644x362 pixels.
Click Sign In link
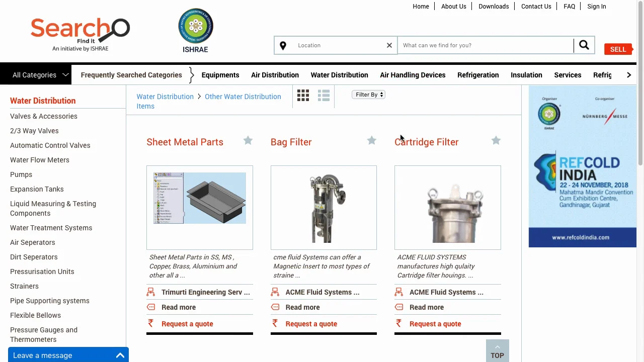[597, 7]
